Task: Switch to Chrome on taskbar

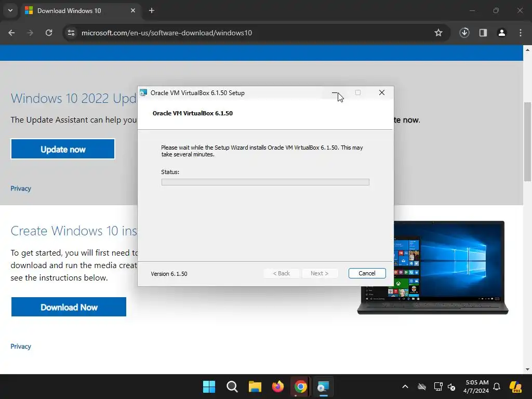Action: click(301, 387)
